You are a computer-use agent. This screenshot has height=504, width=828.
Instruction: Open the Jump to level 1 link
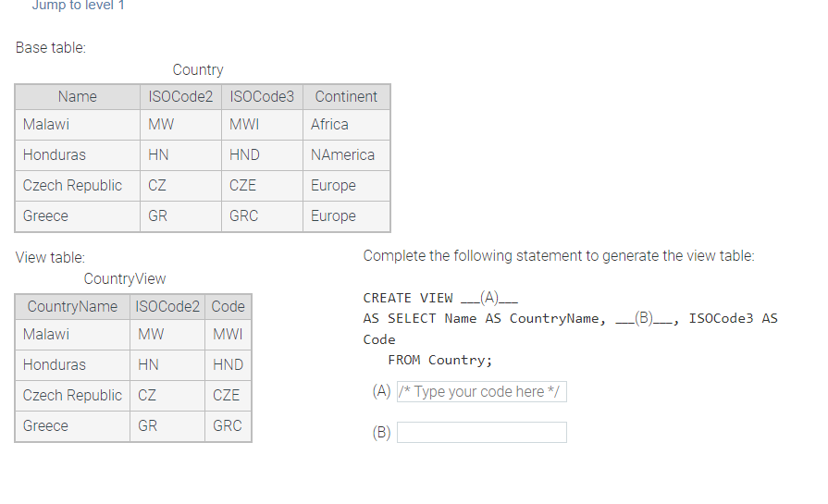pyautogui.click(x=78, y=6)
